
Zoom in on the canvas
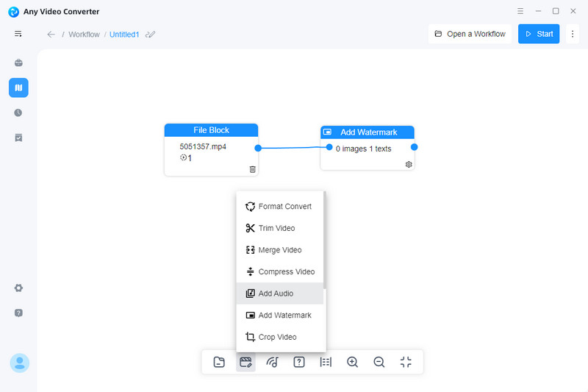tap(352, 362)
